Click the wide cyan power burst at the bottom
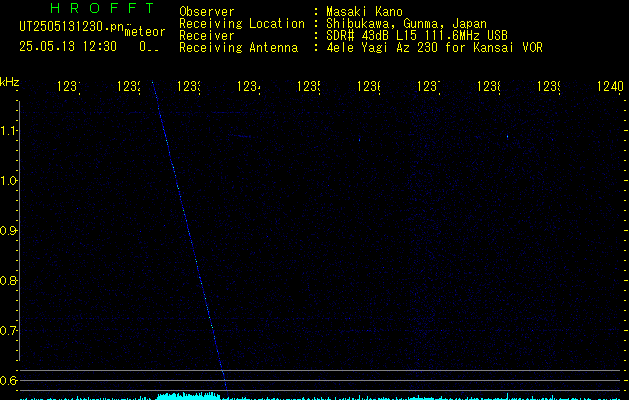629x400 pixels. coord(188,396)
